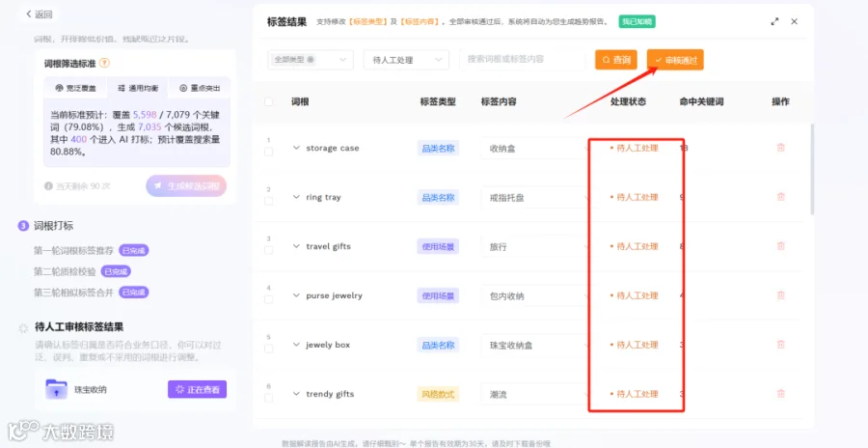Remove the 全部类型 filter chip

[311, 59]
